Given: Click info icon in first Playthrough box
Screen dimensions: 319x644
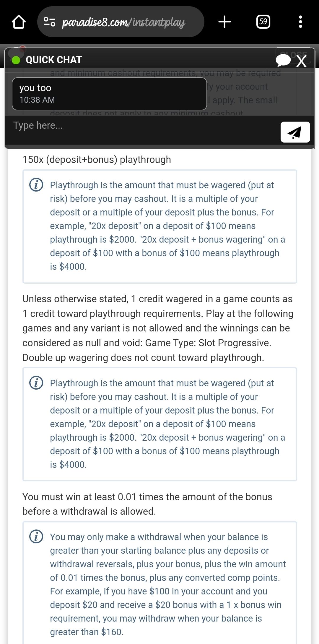Looking at the screenshot, I should click(36, 185).
